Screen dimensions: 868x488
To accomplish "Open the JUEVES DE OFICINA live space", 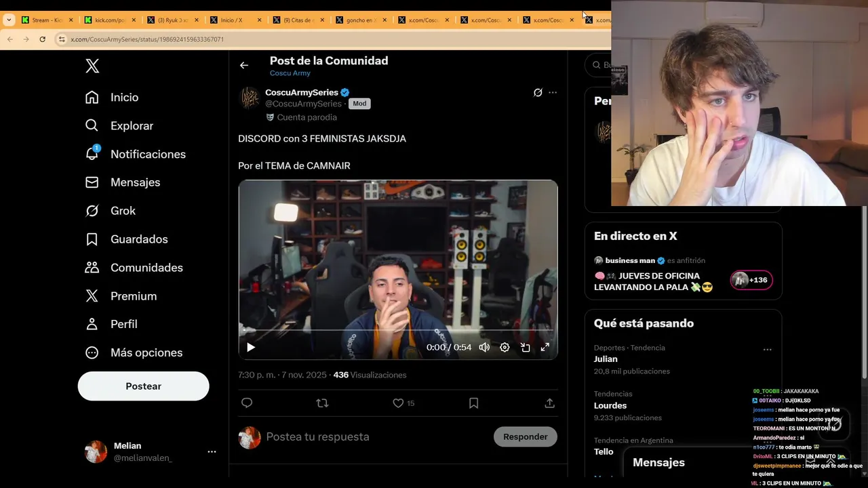I will 654,281.
